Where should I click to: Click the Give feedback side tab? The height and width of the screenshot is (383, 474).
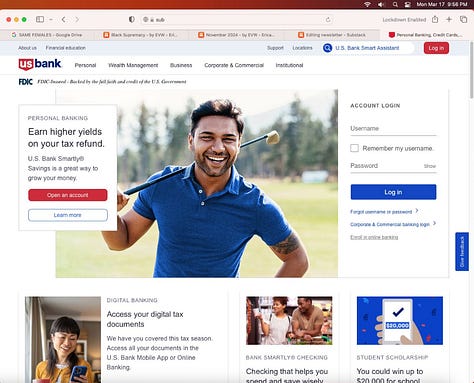pos(462,251)
